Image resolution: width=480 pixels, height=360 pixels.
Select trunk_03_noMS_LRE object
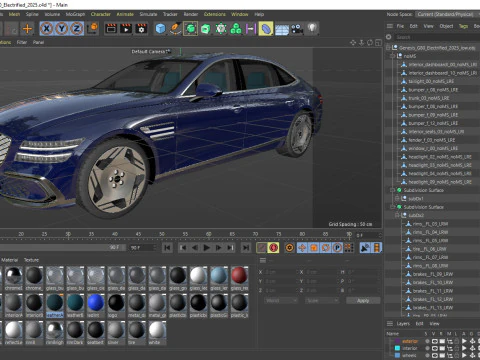click(429, 98)
